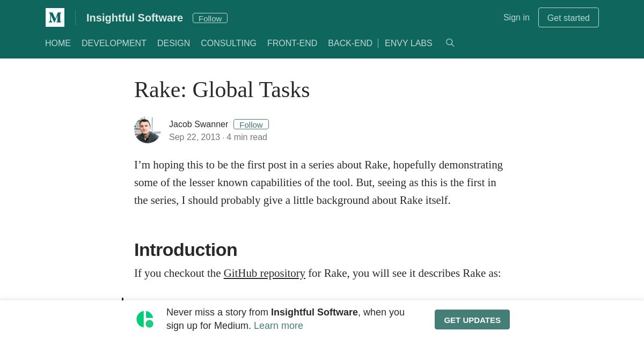644x338 pixels.
Task: Click the 'Rake: Global Tasks' article title
Action: point(222,90)
